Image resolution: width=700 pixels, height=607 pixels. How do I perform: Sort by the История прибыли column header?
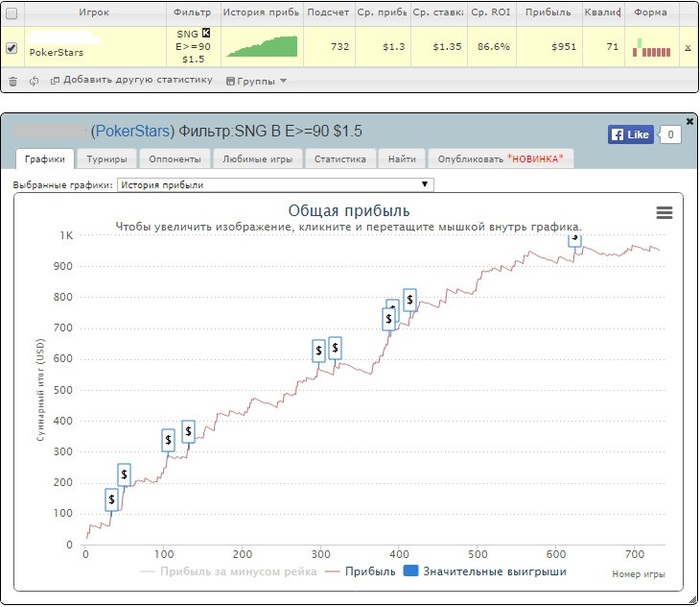point(261,12)
